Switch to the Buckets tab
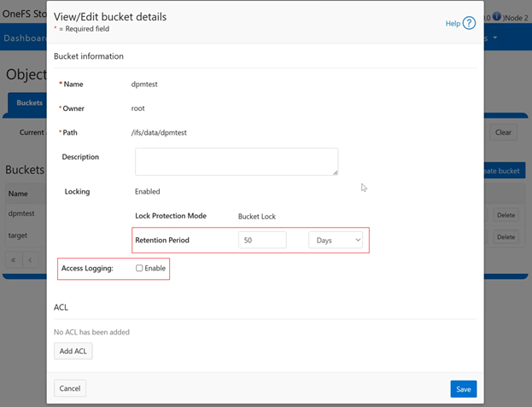The image size is (532, 407). pyautogui.click(x=28, y=103)
